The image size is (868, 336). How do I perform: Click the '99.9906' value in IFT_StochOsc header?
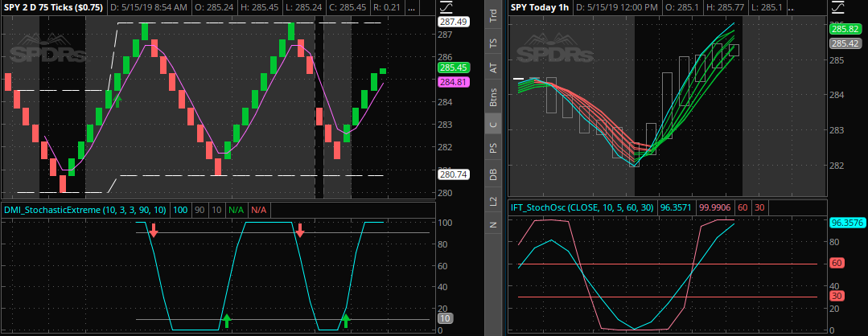[715, 207]
